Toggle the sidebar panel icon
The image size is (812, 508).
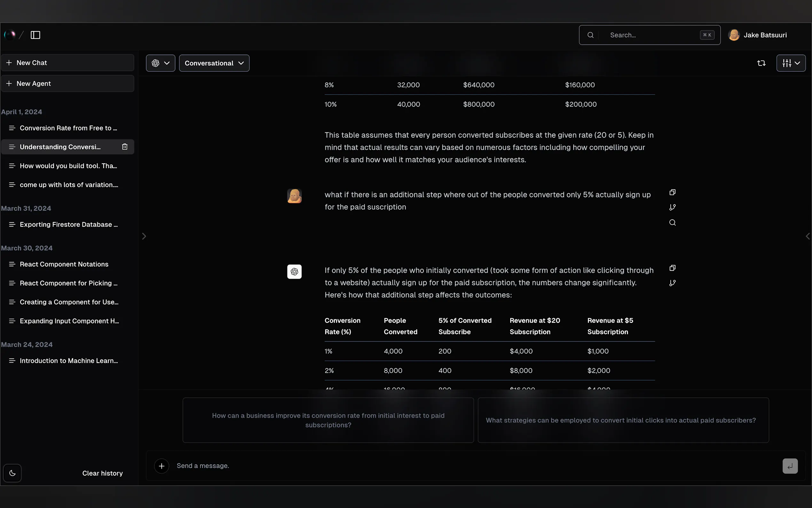tap(35, 35)
